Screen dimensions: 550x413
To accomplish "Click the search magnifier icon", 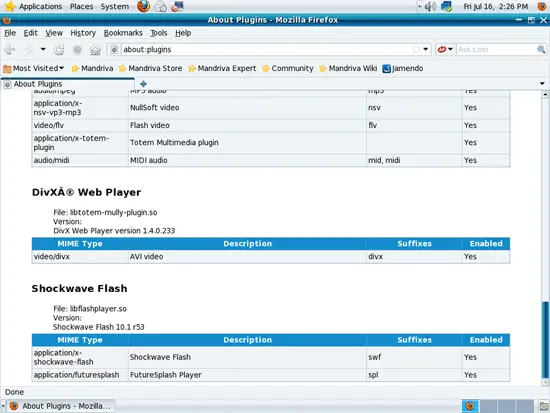I will (x=541, y=49).
